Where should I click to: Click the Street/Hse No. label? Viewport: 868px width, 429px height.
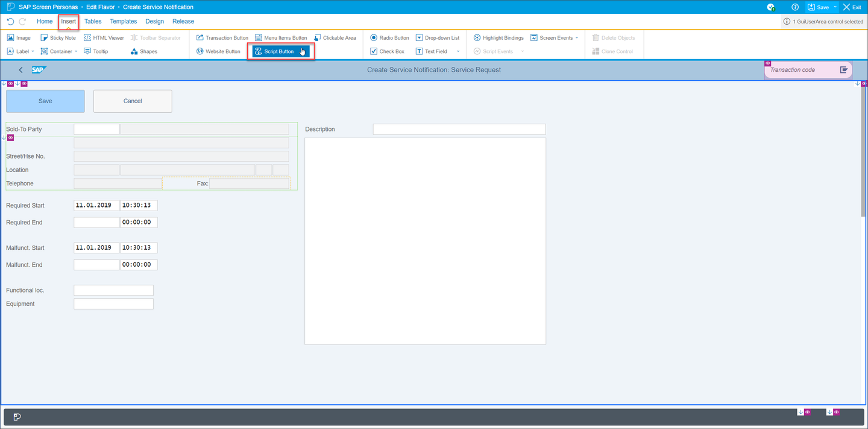(x=25, y=156)
